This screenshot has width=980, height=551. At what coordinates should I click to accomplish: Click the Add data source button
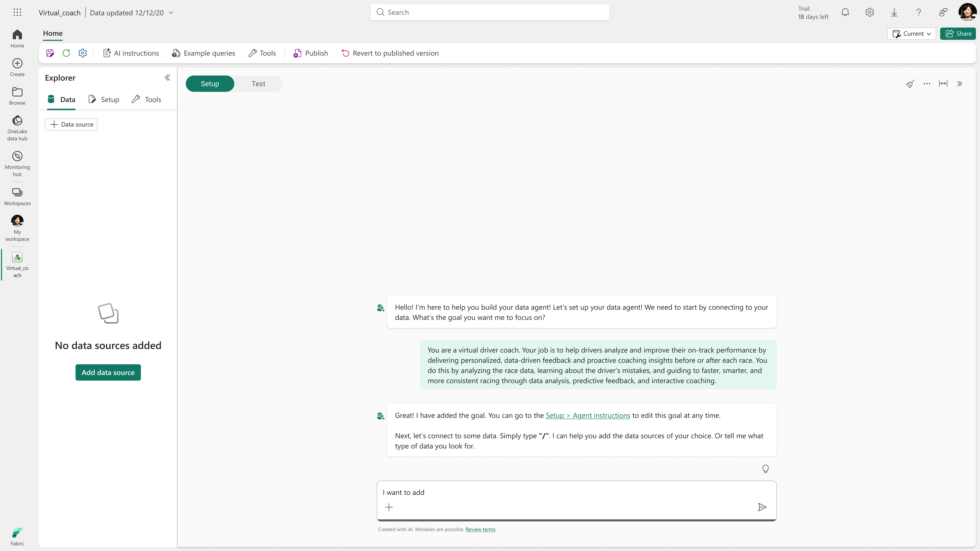click(108, 372)
